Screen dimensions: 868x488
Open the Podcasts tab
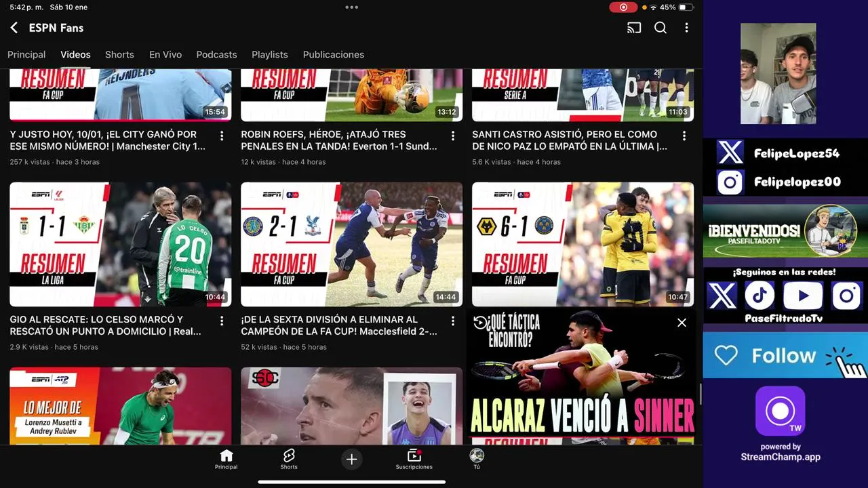tap(216, 55)
